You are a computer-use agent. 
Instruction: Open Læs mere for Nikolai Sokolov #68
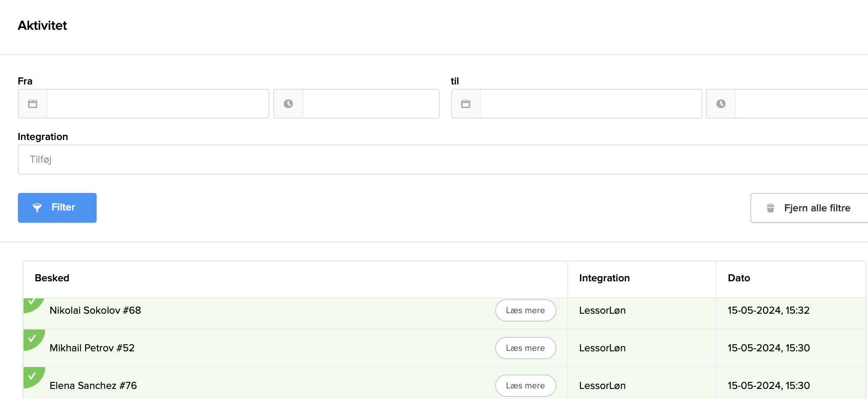click(525, 311)
